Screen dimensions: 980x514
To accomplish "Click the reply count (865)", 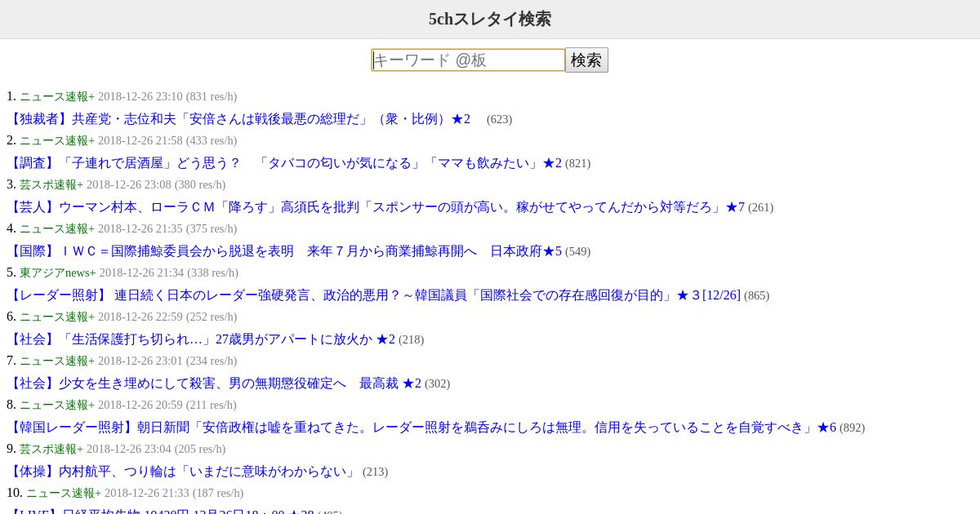I will 757,295.
